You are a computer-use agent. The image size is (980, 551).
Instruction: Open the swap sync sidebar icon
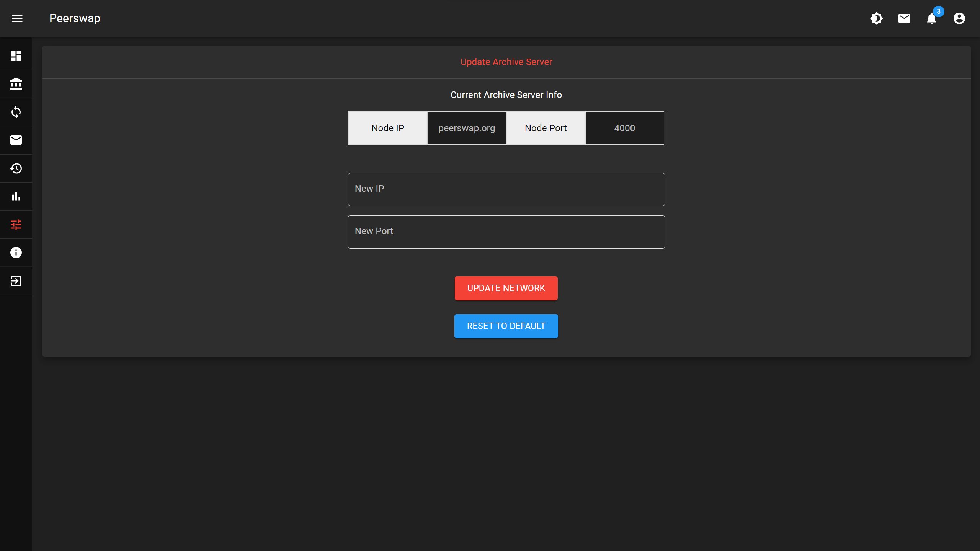(x=16, y=112)
